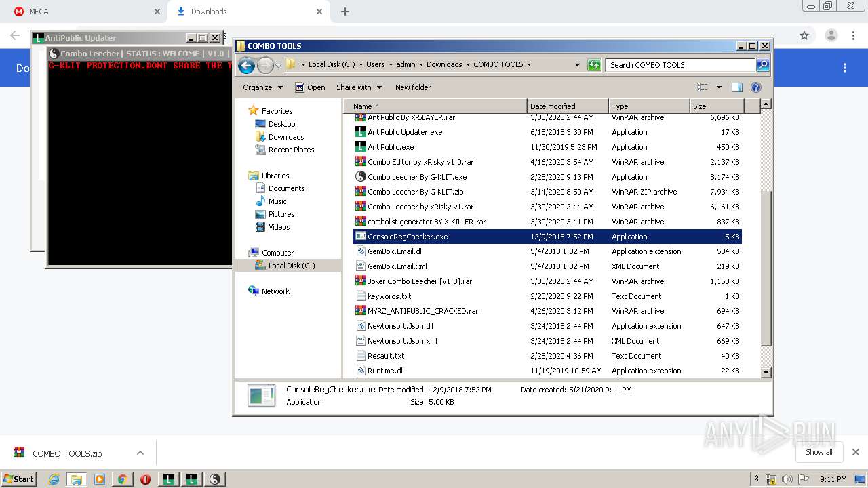Click the Windows Explorer taskbar icon
The height and width of the screenshot is (488, 868).
pos(77,479)
